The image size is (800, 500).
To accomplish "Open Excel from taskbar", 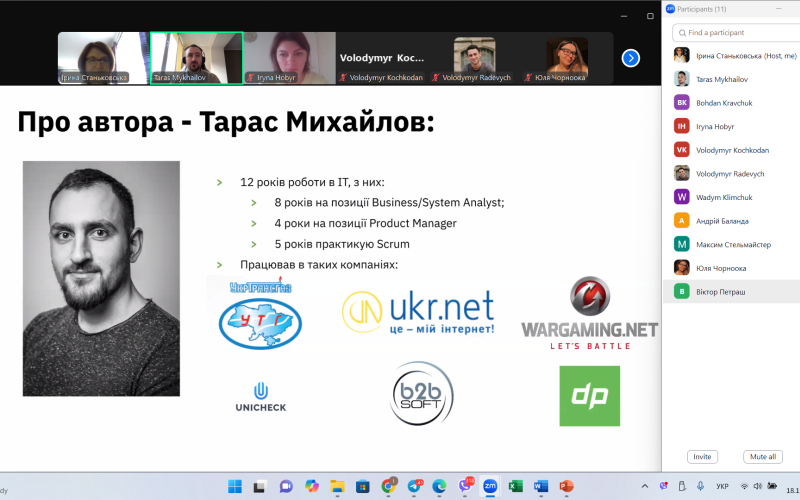I will coord(516,486).
